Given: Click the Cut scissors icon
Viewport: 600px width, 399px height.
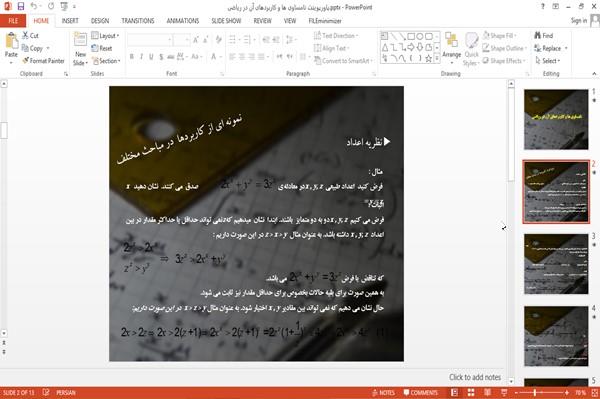Looking at the screenshot, I should (x=25, y=35).
